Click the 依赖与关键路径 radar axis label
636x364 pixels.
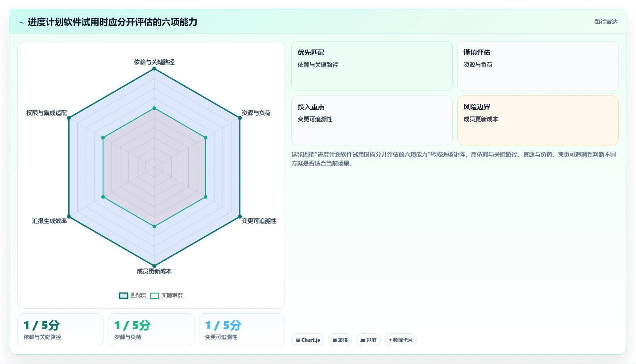coord(154,62)
